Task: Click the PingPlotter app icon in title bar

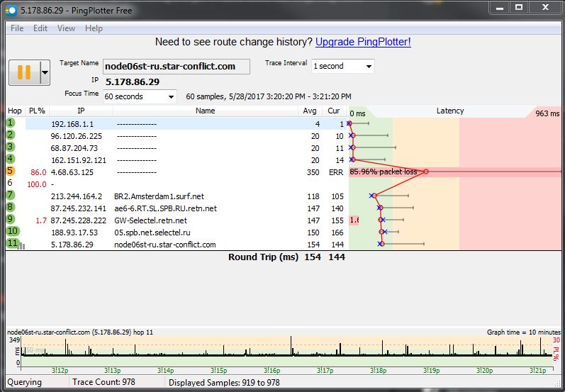Action: tap(11, 11)
